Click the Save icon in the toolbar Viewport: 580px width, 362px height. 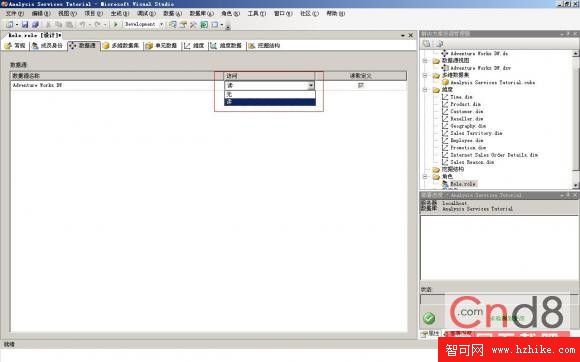25,24
